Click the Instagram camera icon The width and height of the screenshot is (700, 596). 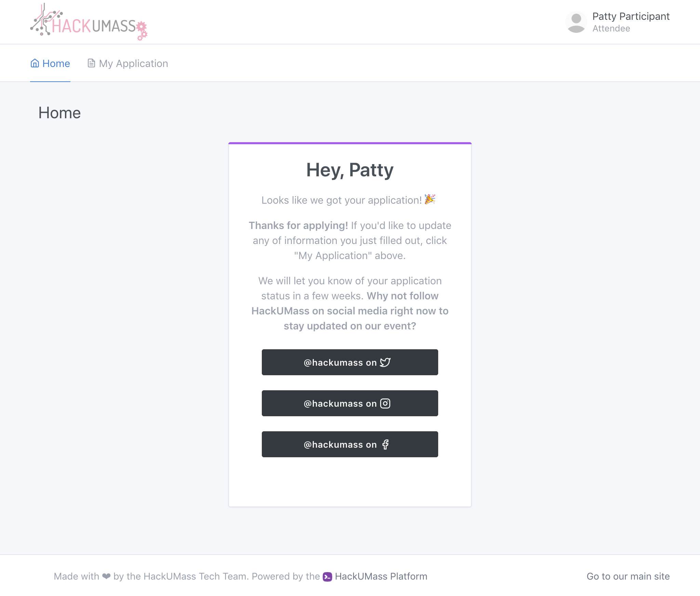click(385, 403)
